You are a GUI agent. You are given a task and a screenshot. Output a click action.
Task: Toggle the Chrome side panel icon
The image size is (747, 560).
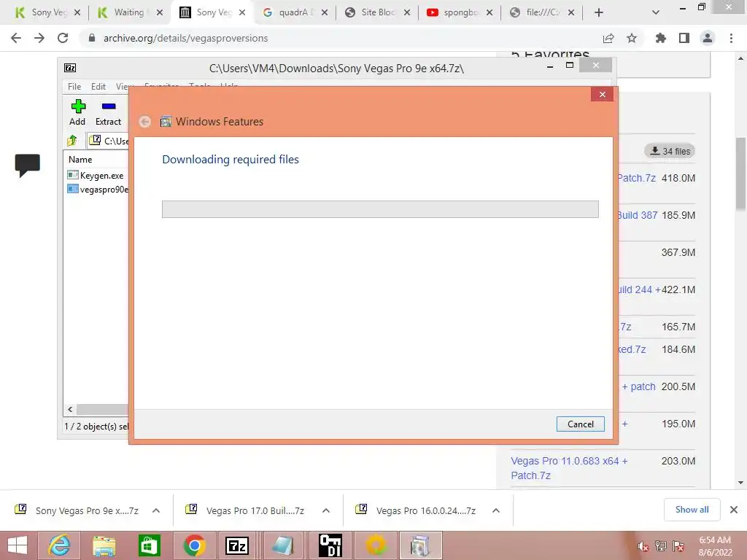pos(684,38)
